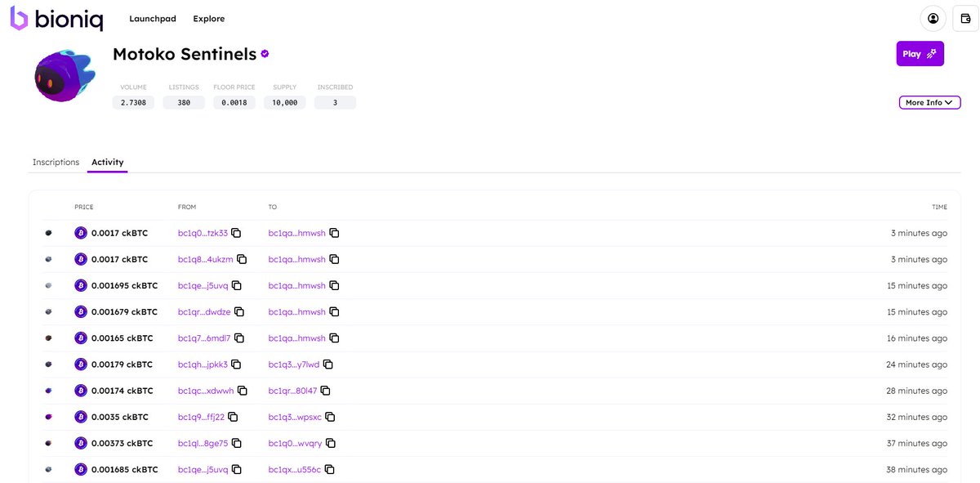Open address link bc1q8...4ukzm
Screen dimensions: 980x483
(x=206, y=259)
